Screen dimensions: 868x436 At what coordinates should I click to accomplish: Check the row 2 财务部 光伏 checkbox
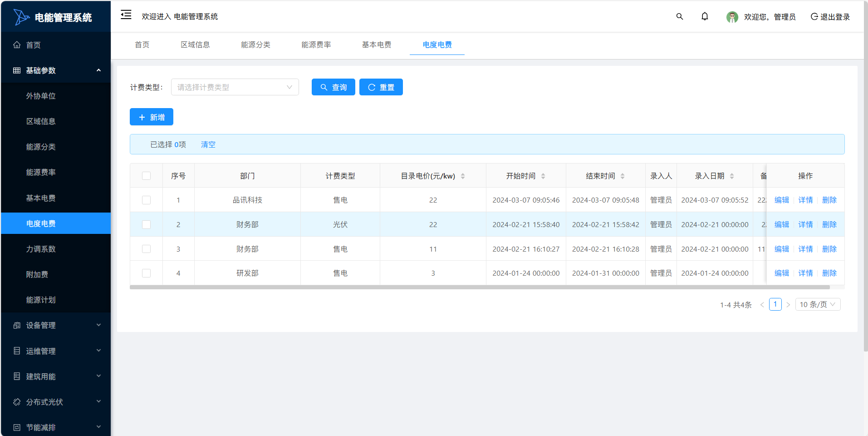(146, 224)
